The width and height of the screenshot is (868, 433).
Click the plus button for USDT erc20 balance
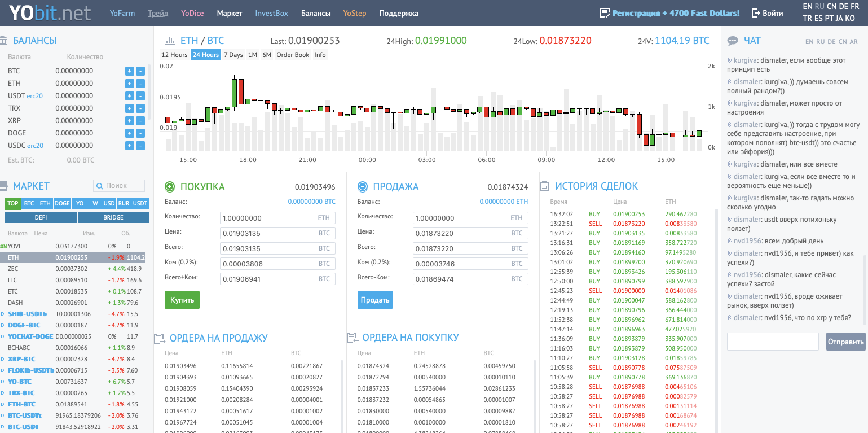tap(129, 96)
